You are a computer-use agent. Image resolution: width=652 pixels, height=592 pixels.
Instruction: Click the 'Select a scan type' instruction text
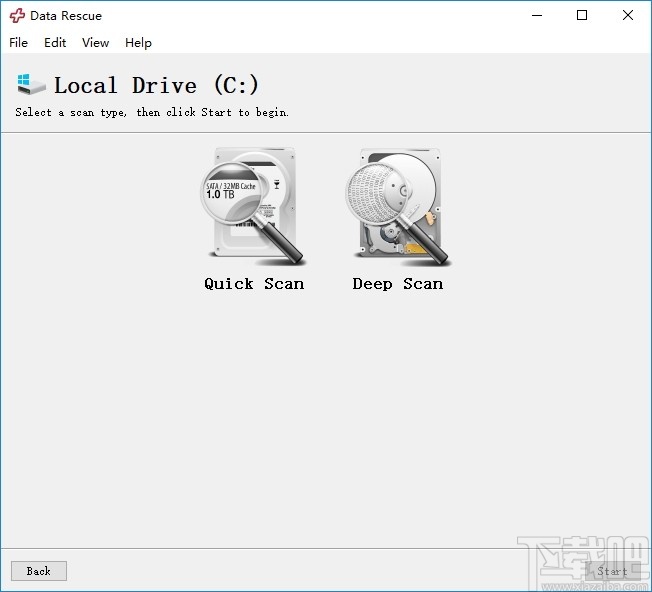point(152,112)
